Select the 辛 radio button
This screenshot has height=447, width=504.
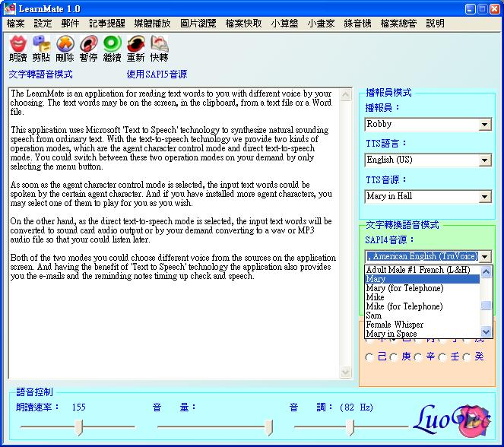point(418,357)
